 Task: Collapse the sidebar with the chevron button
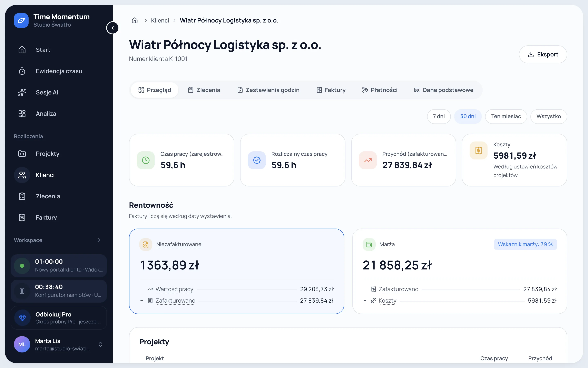[x=112, y=28]
